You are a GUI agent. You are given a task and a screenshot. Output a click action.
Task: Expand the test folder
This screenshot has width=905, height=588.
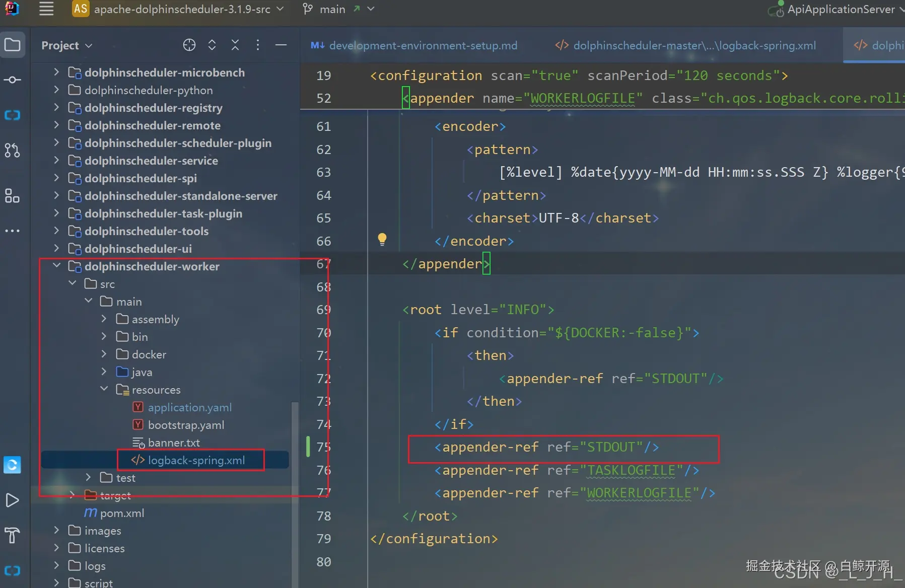[89, 477]
